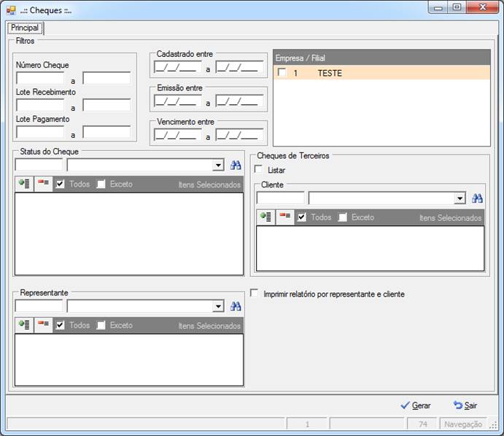Enable Listar under Cheques de Terceiros
504x436 pixels.
click(x=258, y=169)
